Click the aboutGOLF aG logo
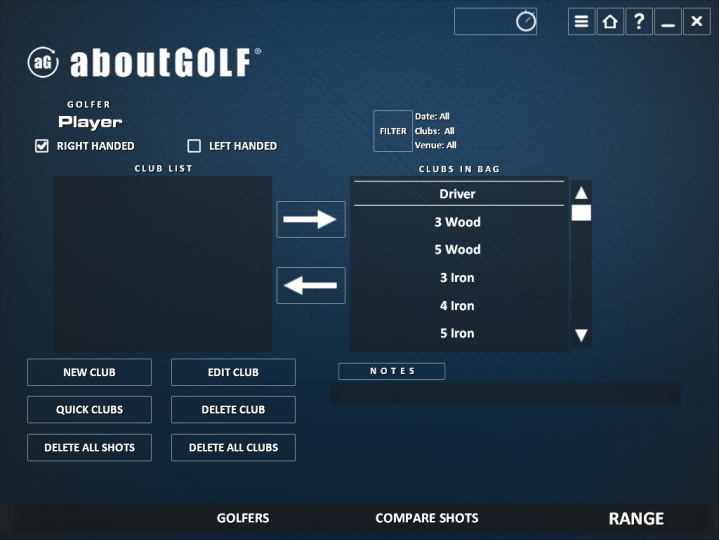Image resolution: width=719 pixels, height=540 pixels. (43, 62)
